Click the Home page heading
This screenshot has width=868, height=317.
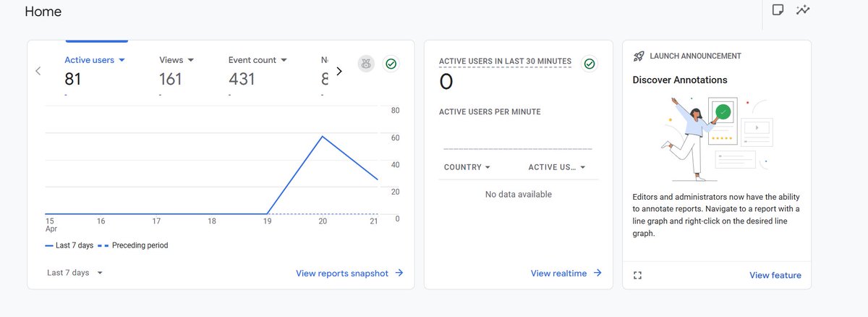click(x=43, y=12)
